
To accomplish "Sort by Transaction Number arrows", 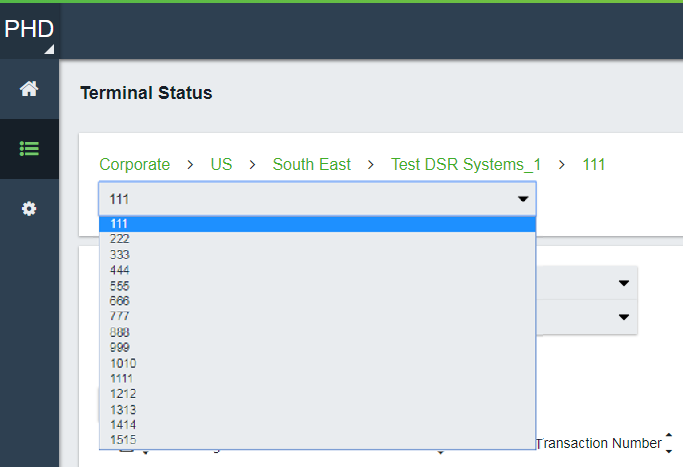I will (669, 443).
